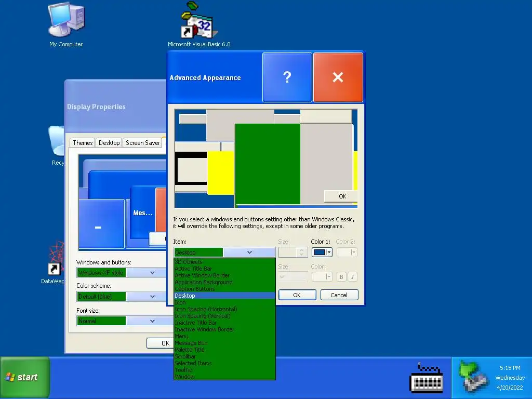This screenshot has height=399, width=532.
Task: Click the minimize button in Display preview
Action: 101,224
